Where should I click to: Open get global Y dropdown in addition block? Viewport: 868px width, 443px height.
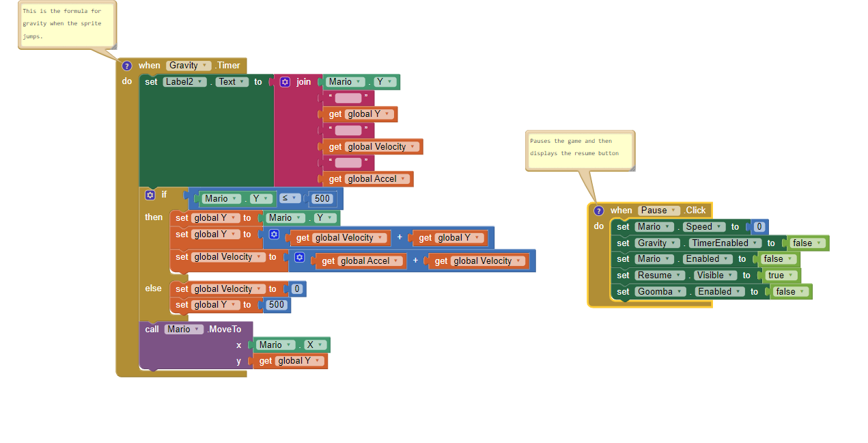coord(460,238)
